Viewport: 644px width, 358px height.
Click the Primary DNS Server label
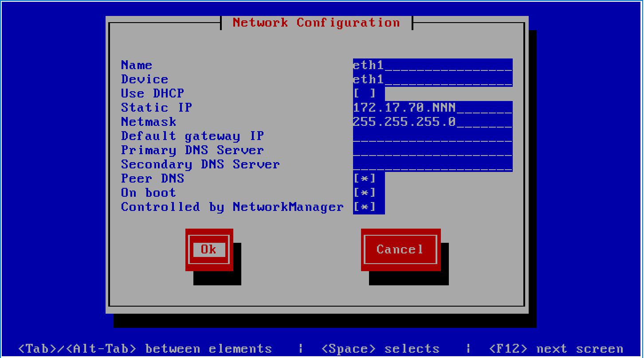192,150
